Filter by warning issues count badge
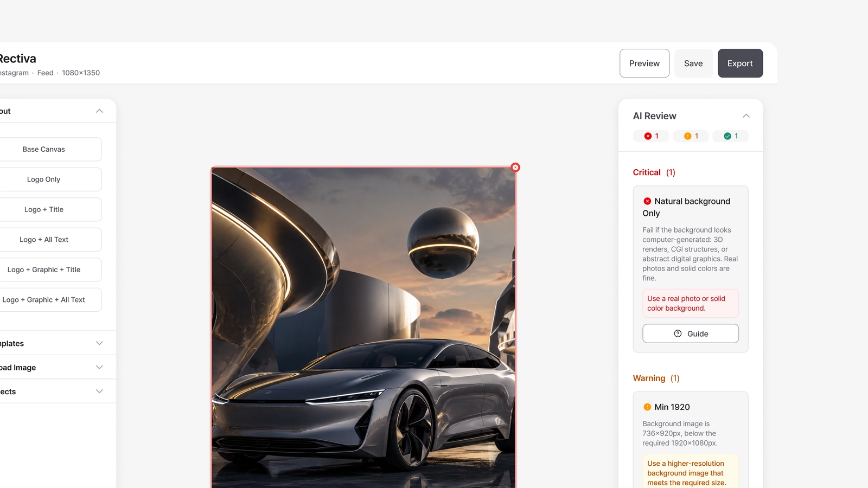Image resolution: width=868 pixels, height=488 pixels. click(x=691, y=136)
